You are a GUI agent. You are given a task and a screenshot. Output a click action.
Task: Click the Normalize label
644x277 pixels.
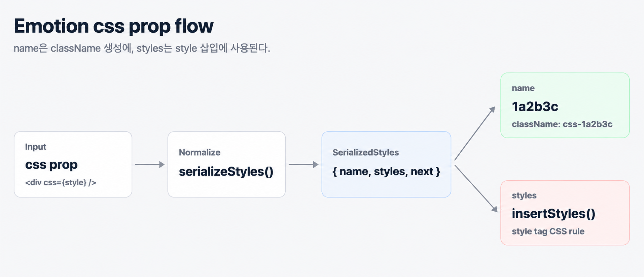[x=200, y=152]
